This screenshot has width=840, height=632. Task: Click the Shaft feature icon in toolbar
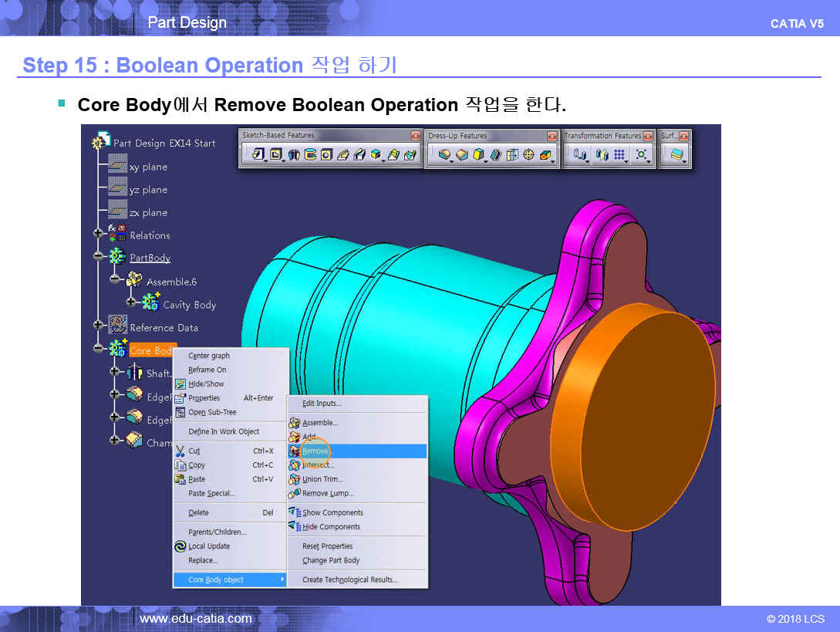tap(294, 155)
